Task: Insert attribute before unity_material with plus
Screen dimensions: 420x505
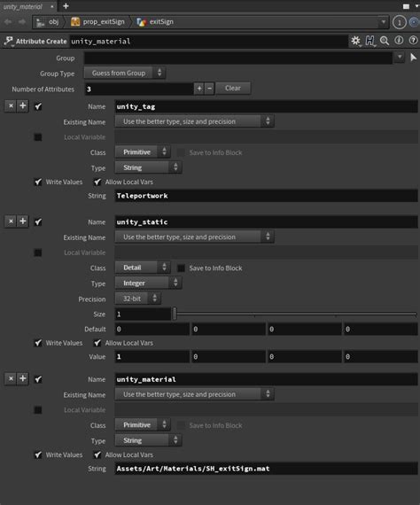Action: pyautogui.click(x=23, y=378)
